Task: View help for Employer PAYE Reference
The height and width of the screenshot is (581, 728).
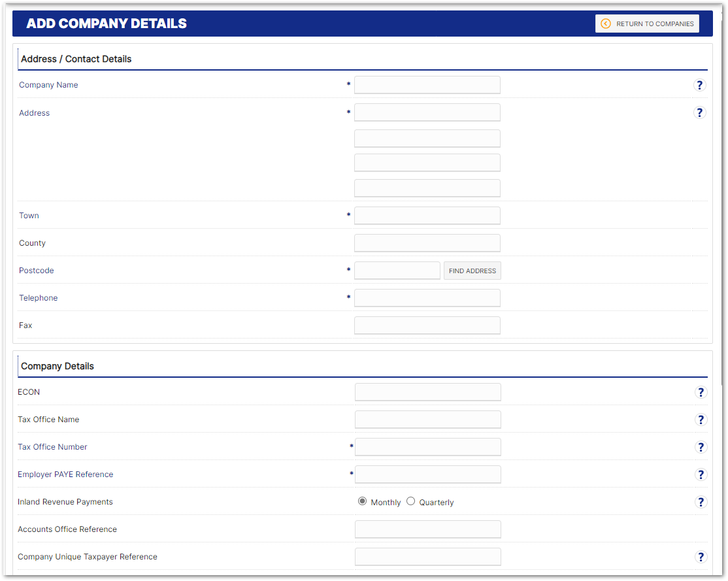Action: [701, 474]
